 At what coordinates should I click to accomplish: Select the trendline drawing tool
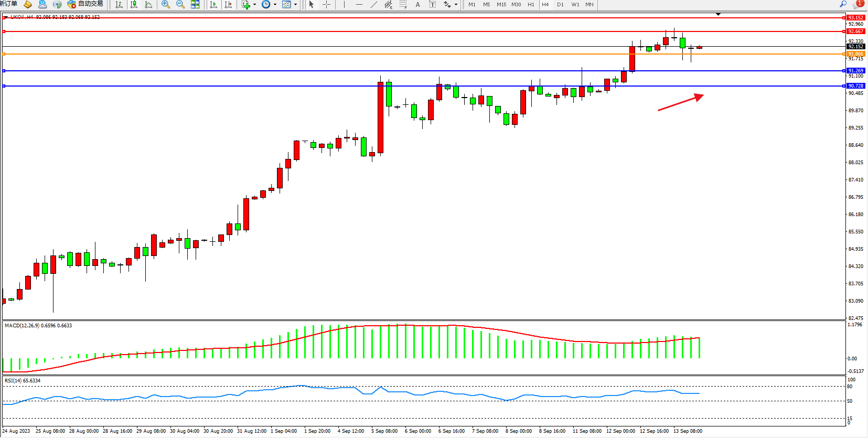coord(373,5)
